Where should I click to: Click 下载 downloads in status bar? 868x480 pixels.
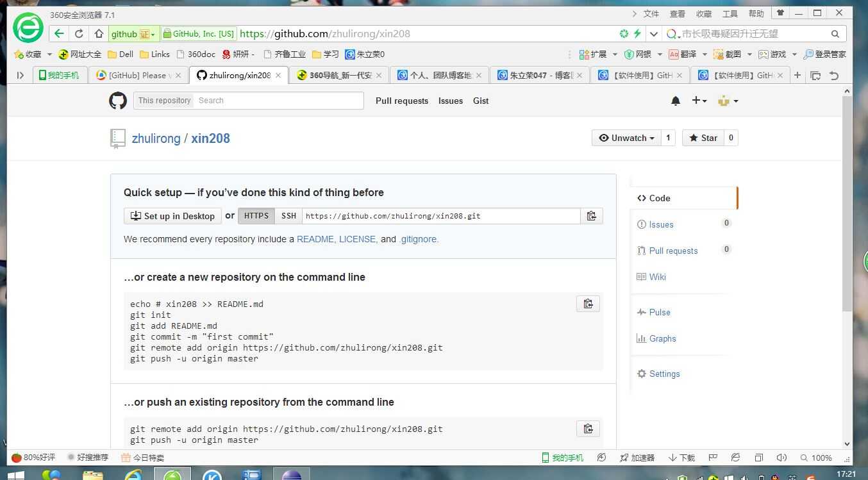tap(681, 458)
